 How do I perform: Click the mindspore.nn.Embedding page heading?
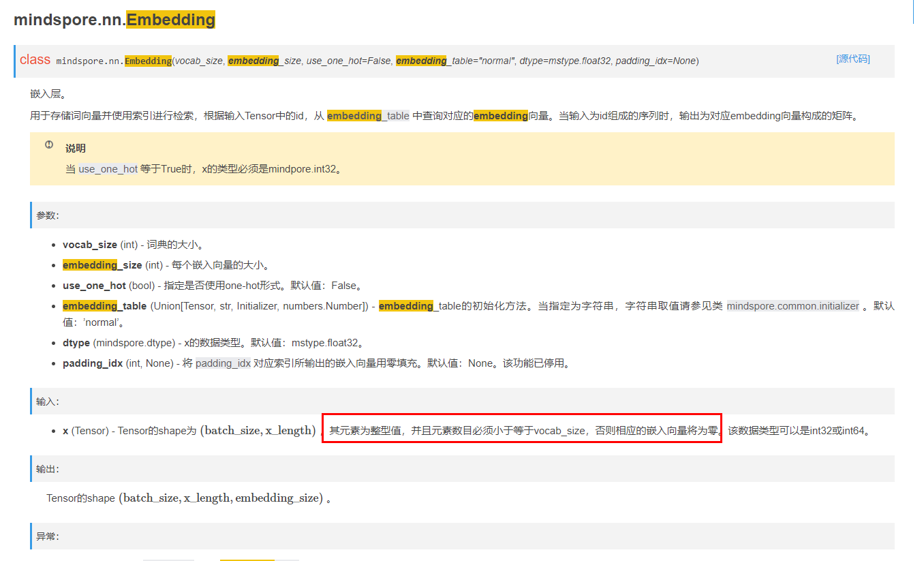click(114, 20)
